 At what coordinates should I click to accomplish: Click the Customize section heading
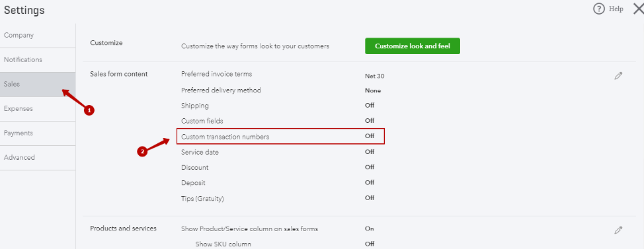click(x=106, y=43)
